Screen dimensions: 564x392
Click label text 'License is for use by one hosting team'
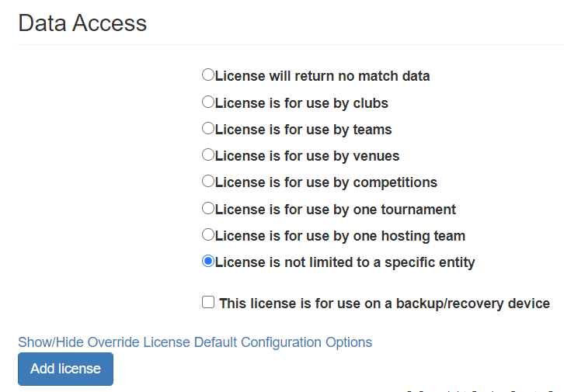click(339, 235)
